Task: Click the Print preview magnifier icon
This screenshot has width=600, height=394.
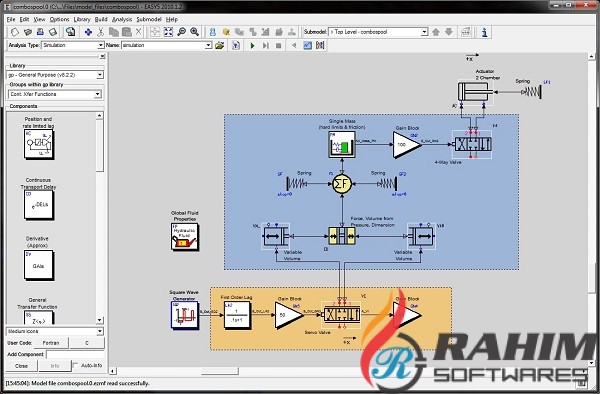Action: point(70,32)
